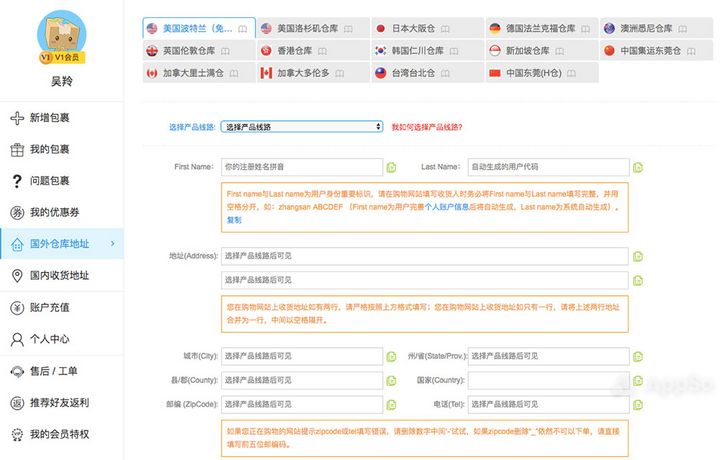The width and height of the screenshot is (720, 460).
Task: Click book icon on 美国洛杉矶仓库 tab
Action: pyautogui.click(x=349, y=29)
